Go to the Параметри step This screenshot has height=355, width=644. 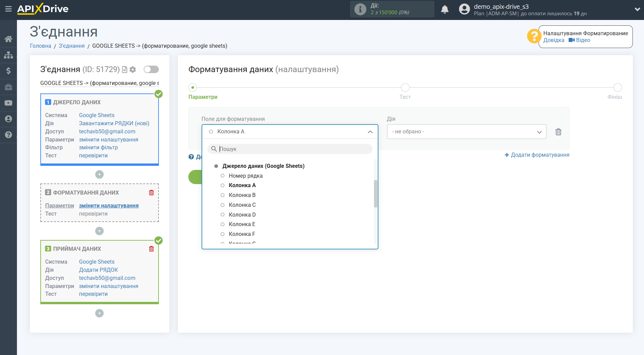[203, 97]
